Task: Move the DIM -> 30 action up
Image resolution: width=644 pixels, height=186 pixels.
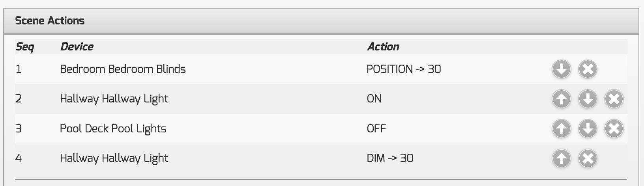Action: (561, 159)
